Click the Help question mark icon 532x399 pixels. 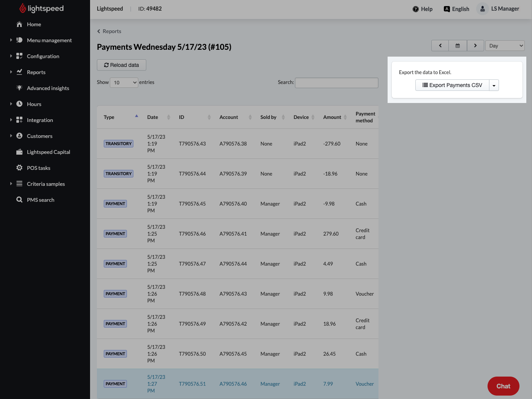416,9
